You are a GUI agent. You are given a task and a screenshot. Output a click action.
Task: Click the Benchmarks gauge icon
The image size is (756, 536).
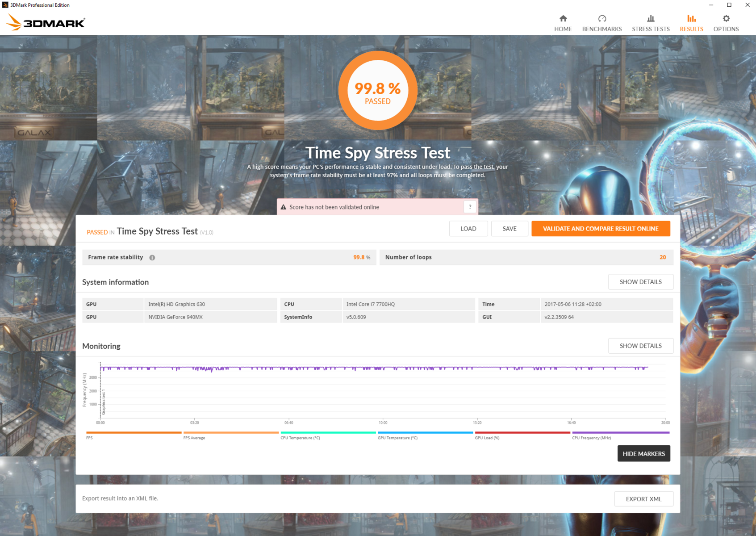pyautogui.click(x=602, y=18)
